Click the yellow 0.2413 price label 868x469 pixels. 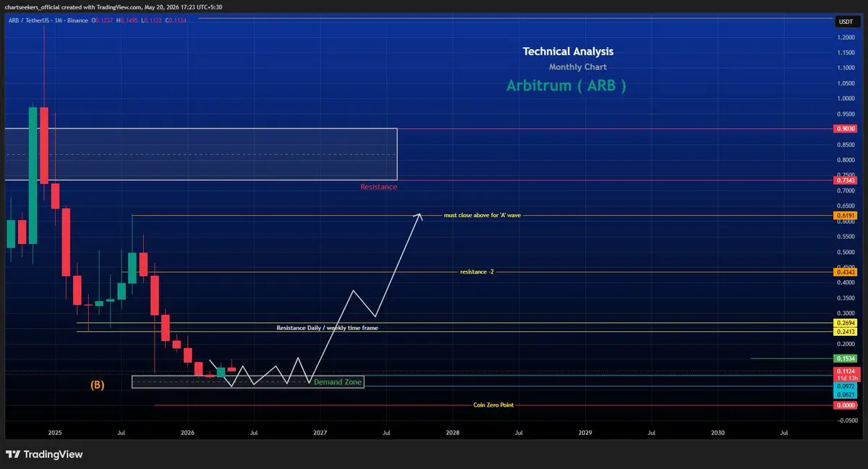pos(846,331)
